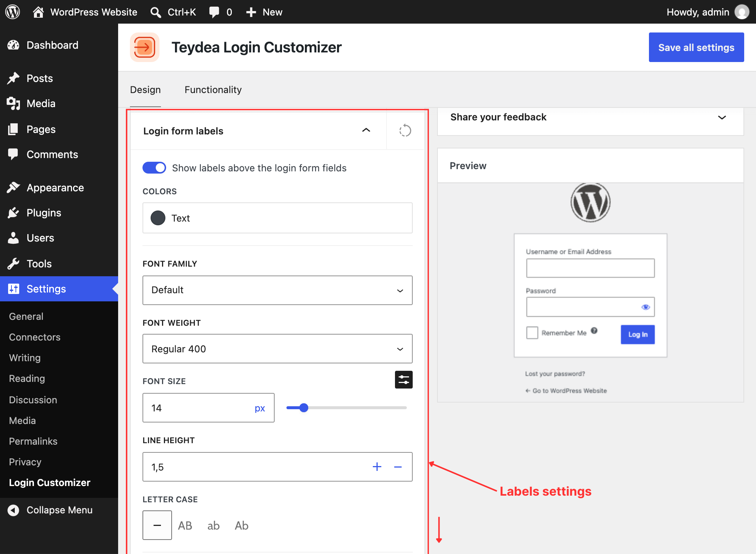Viewport: 756px width, 554px height.
Task: Switch to the Design tab
Action: pos(145,90)
